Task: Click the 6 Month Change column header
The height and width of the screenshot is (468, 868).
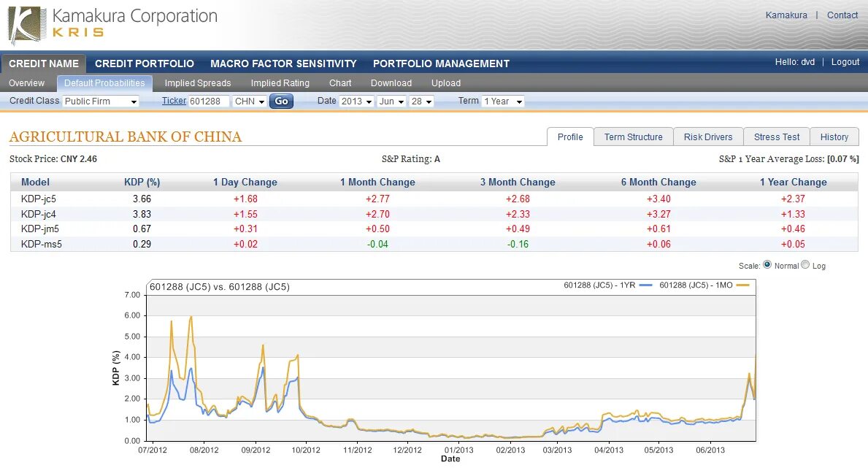Action: pos(658,183)
